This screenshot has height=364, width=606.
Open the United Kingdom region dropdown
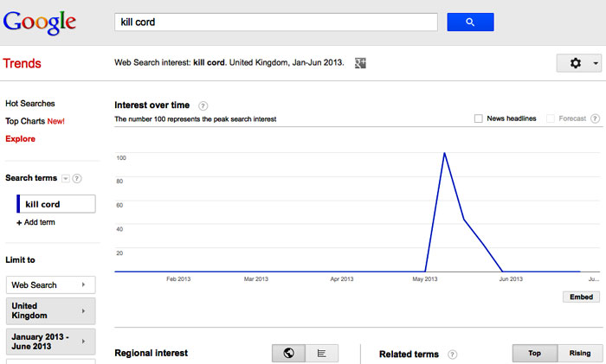50,310
